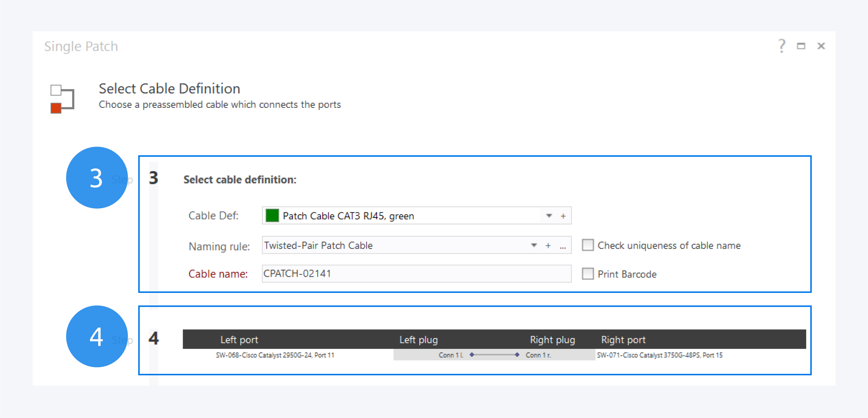
Task: Click the patch cable connection icon
Action: coord(62,99)
